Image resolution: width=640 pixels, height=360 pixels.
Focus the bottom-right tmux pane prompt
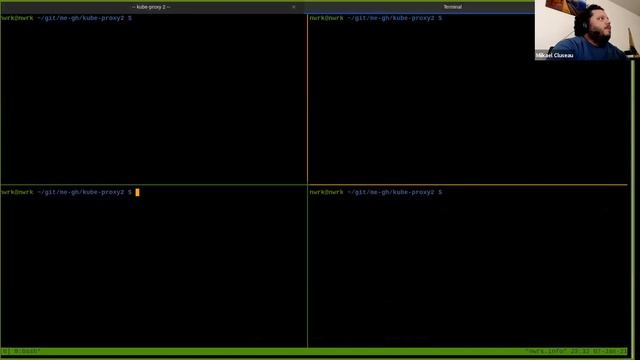coord(376,192)
